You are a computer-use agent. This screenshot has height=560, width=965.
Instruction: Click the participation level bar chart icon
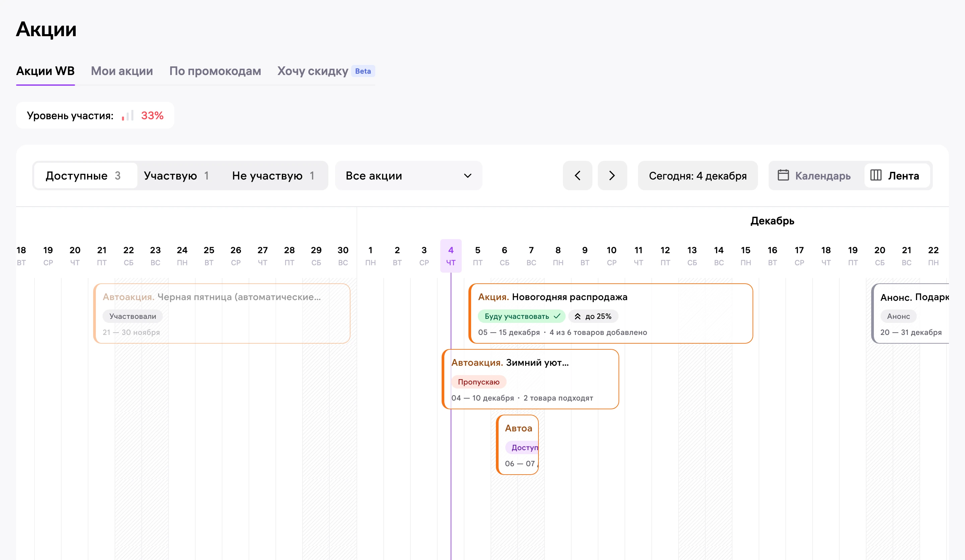pyautogui.click(x=128, y=115)
